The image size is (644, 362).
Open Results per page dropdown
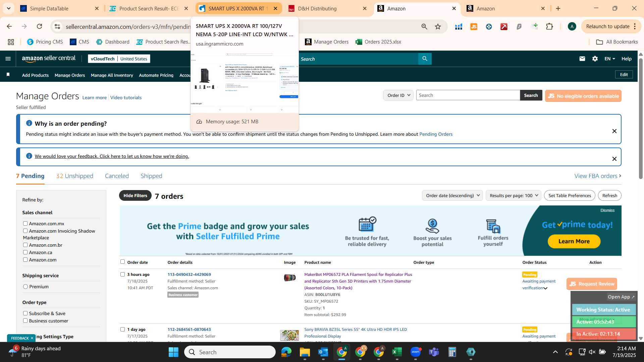coord(514,195)
